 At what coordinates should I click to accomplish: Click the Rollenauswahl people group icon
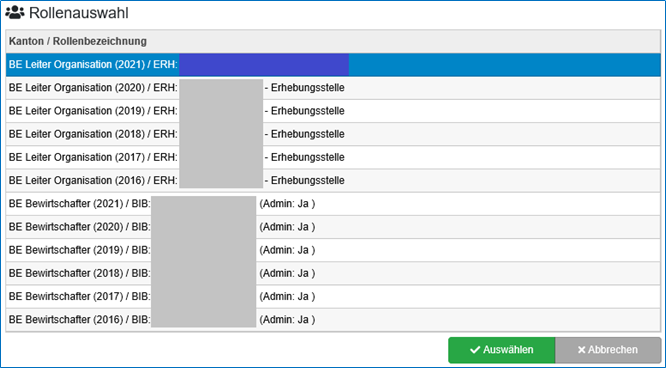tap(15, 13)
